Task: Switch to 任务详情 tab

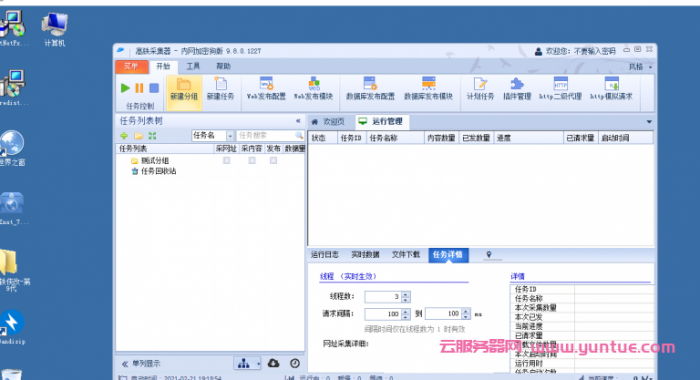Action: pos(448,255)
